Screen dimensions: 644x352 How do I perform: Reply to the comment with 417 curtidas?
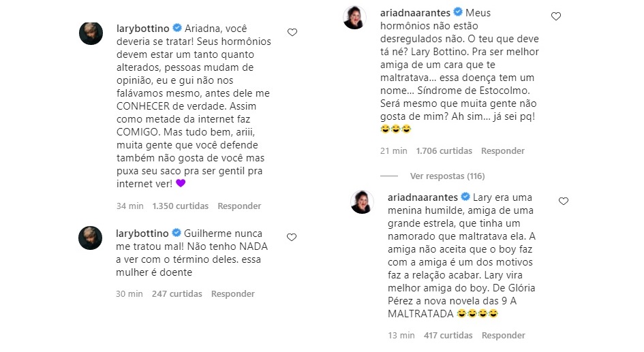pyautogui.click(x=503, y=335)
